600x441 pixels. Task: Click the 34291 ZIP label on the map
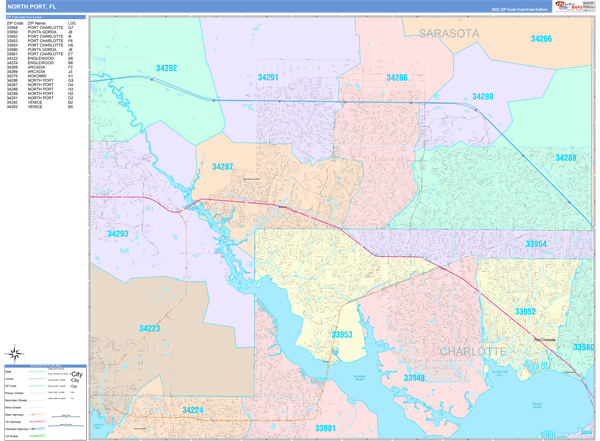coord(268,77)
